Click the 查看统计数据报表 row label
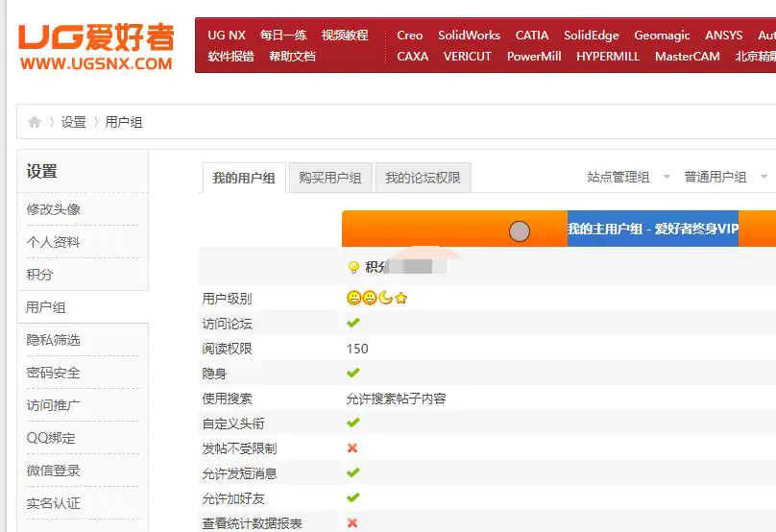776x532 pixels. point(252,523)
